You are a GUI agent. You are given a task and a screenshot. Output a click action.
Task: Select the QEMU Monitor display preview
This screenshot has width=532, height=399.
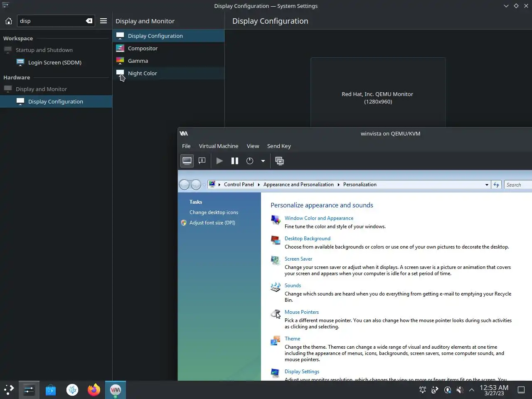coord(378,92)
